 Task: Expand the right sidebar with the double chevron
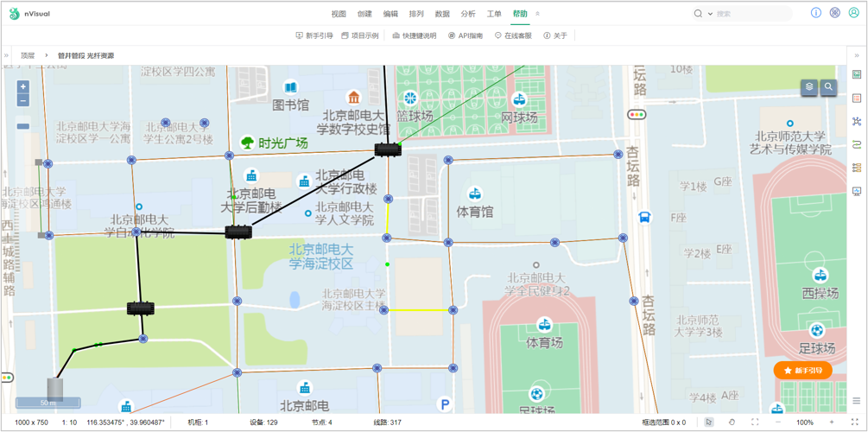858,55
